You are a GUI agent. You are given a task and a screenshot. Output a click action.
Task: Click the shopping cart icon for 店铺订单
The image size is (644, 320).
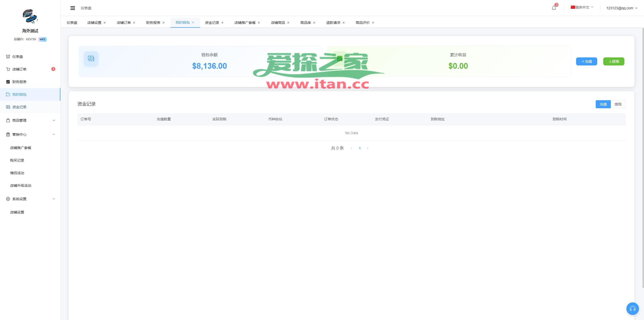[8, 69]
